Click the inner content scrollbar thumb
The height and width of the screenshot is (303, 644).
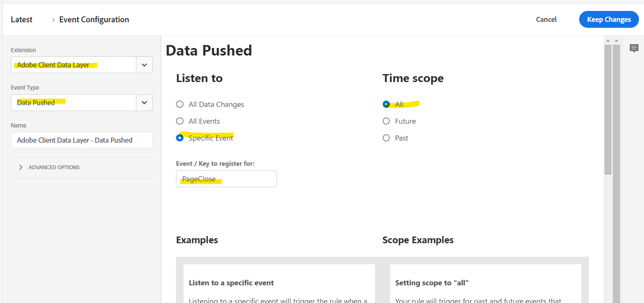point(608,109)
